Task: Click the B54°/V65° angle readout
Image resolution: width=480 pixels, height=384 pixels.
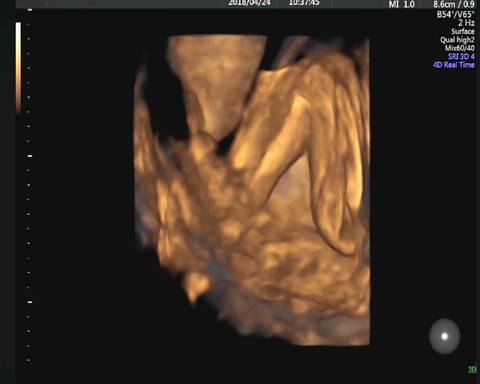Action: (456, 14)
